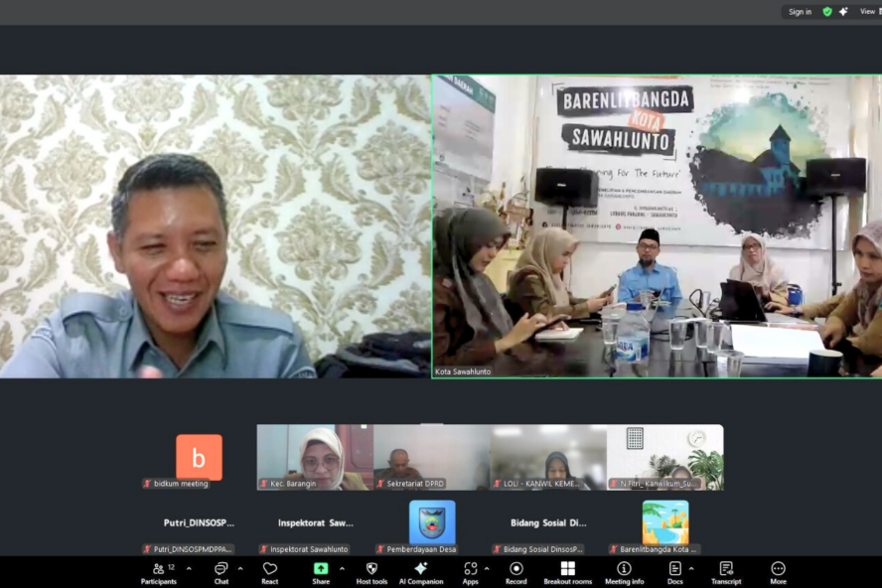Viewport: 882px width, 588px height.
Task: Start sharing with green Share button
Action: click(x=321, y=572)
